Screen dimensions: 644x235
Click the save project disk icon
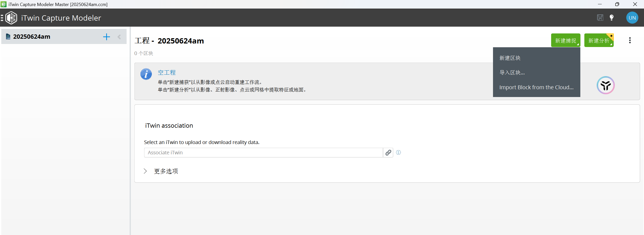600,18
